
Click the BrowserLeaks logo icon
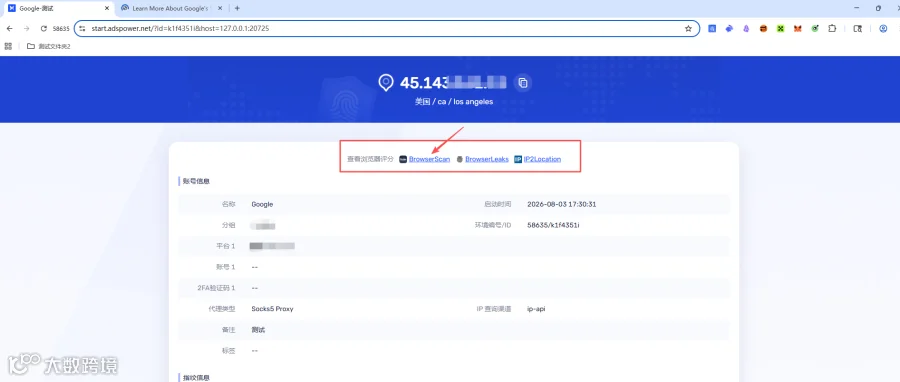point(459,159)
